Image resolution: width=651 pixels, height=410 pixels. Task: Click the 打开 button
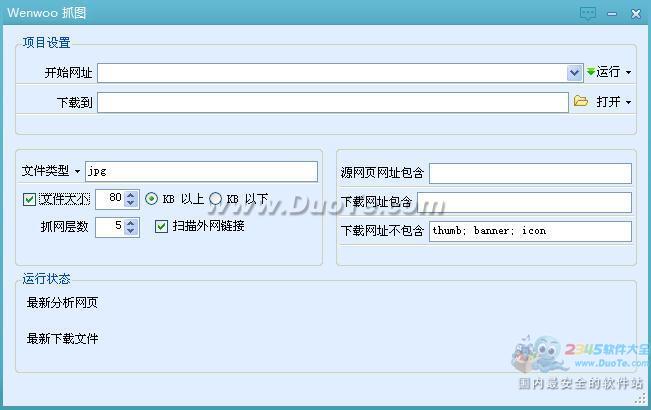point(608,102)
